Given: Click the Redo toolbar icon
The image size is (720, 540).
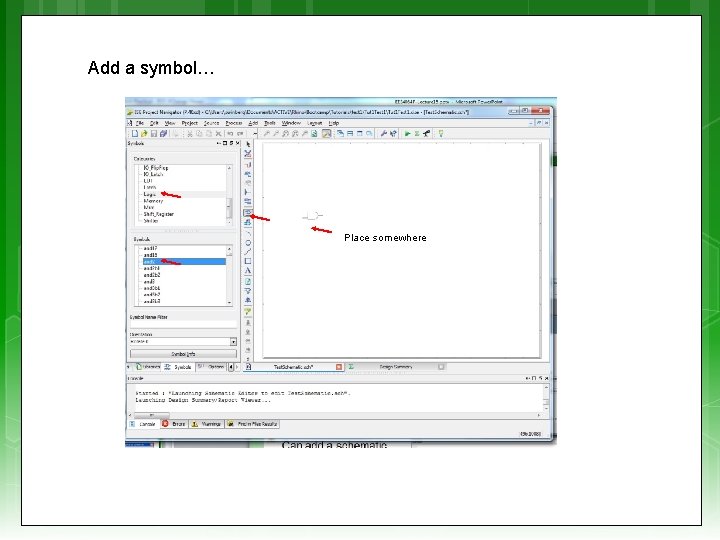Looking at the screenshot, I should [x=240, y=134].
